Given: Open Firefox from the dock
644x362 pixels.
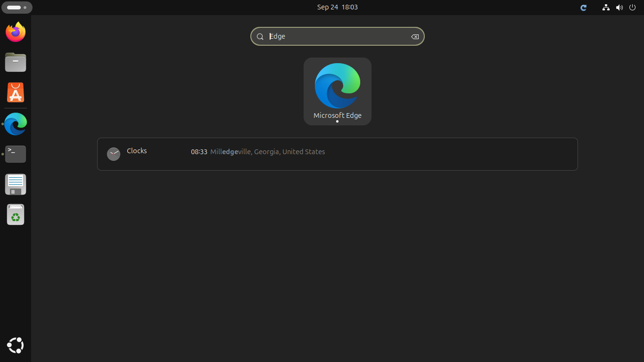Looking at the screenshot, I should pyautogui.click(x=16, y=32).
